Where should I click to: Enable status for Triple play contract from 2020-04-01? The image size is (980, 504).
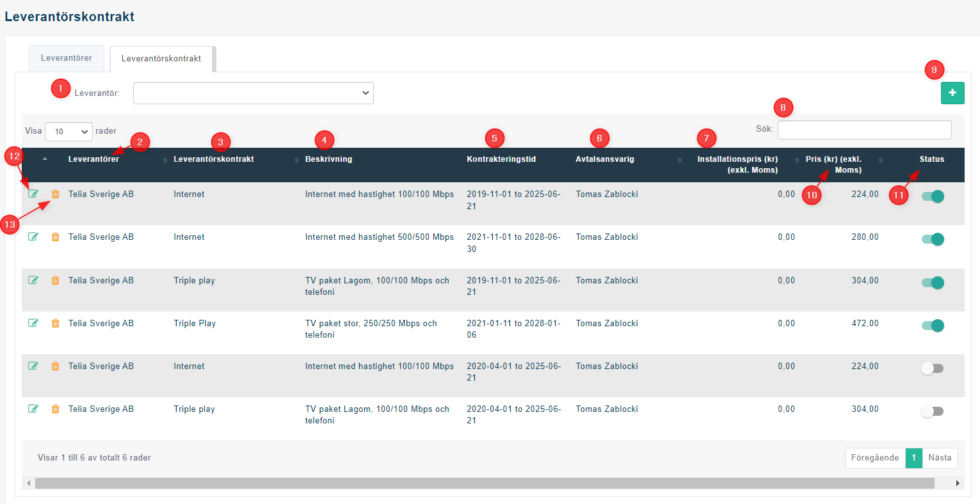933,411
